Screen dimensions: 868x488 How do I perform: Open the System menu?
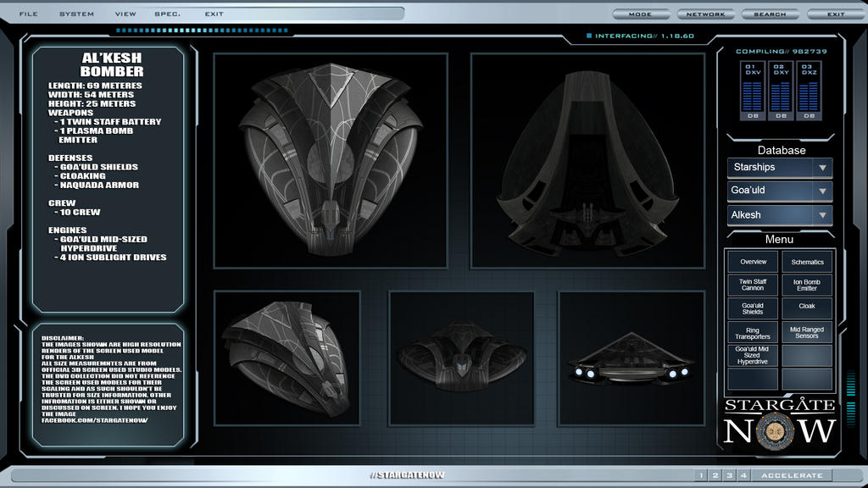76,14
